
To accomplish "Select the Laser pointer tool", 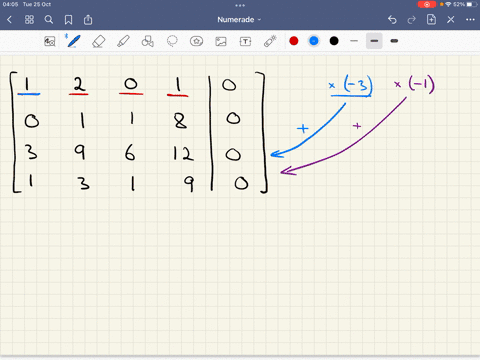I will [x=270, y=41].
